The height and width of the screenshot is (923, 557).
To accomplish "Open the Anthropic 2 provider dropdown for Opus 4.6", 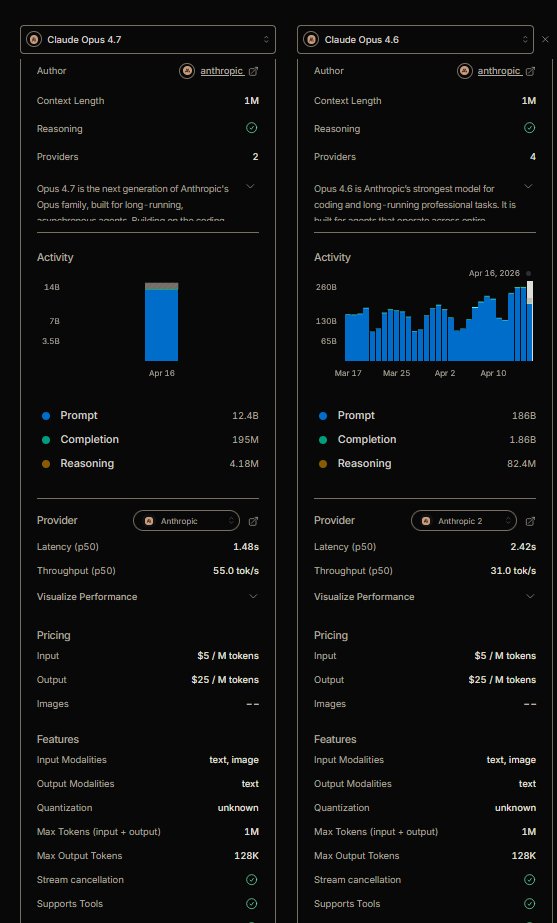I will point(464,521).
